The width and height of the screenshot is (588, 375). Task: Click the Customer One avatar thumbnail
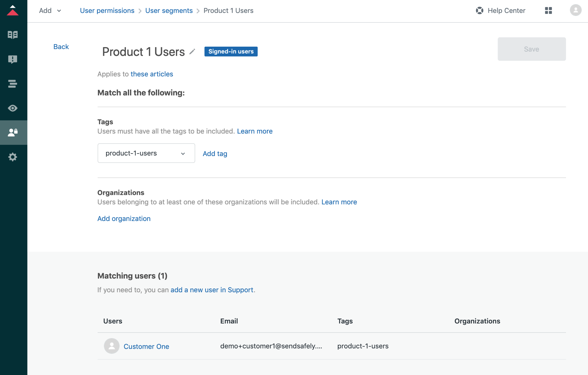click(x=112, y=346)
